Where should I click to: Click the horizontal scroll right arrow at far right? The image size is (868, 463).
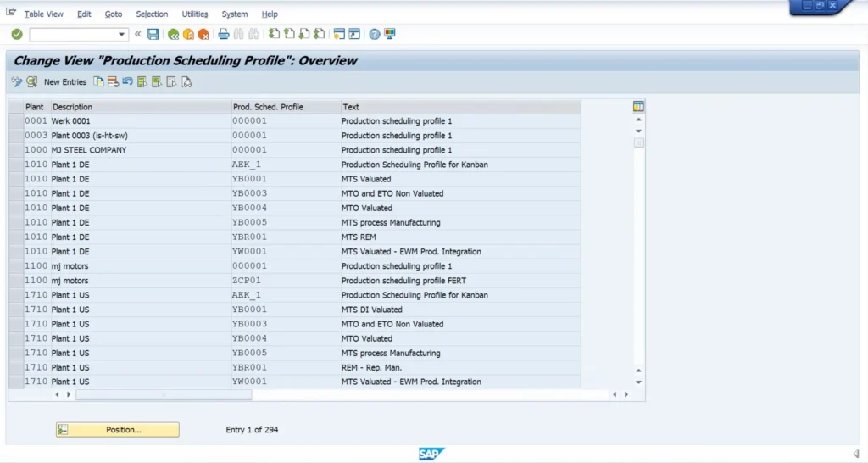point(626,394)
